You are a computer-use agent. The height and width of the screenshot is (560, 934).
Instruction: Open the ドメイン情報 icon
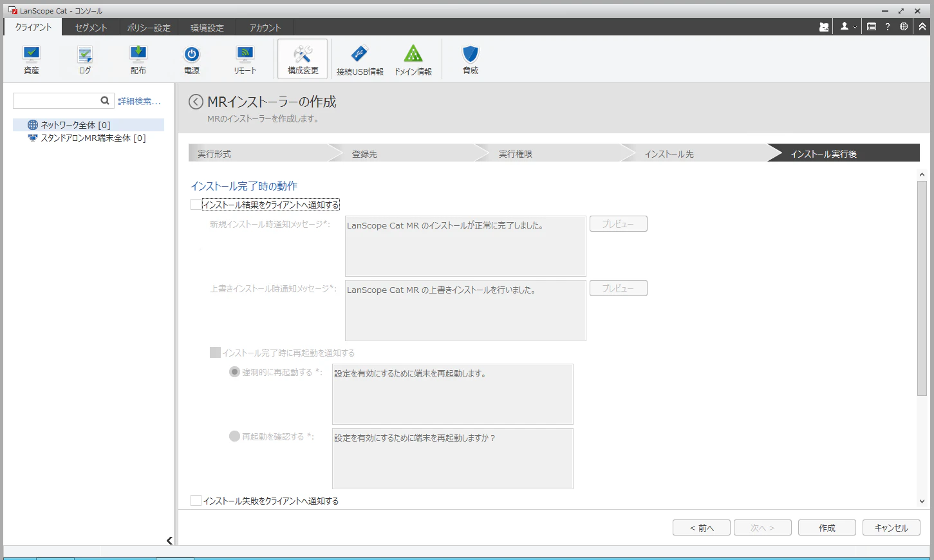coord(413,60)
